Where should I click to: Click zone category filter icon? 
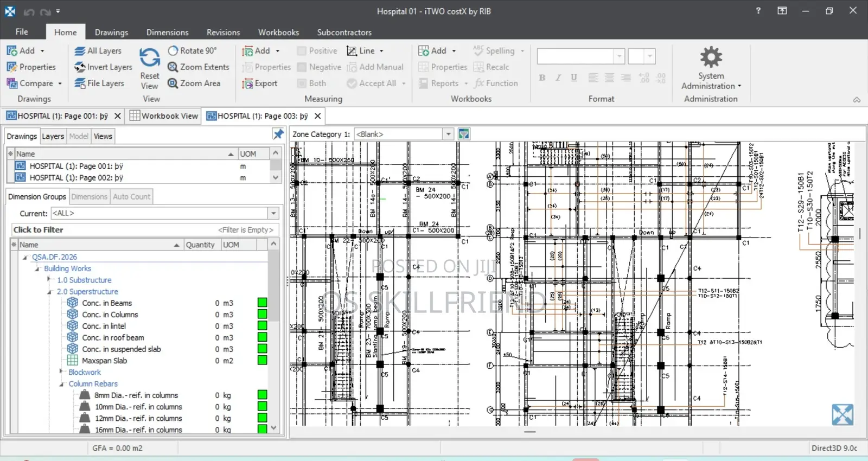pos(464,134)
